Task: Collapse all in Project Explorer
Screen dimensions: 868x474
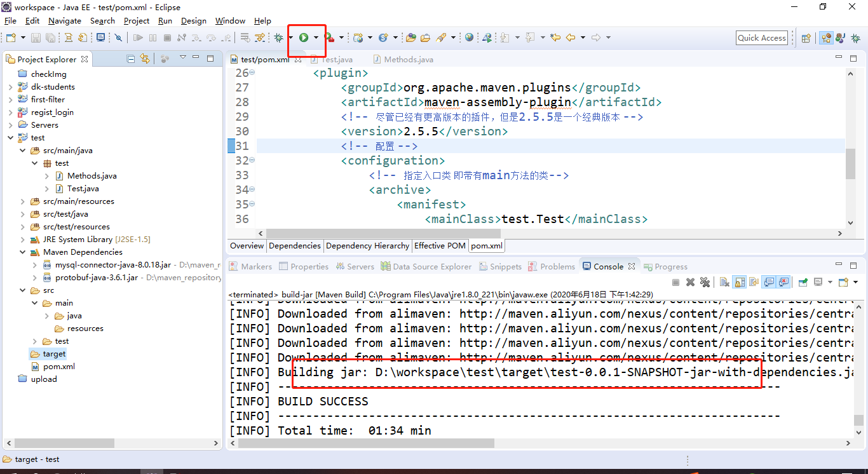Action: [131, 59]
